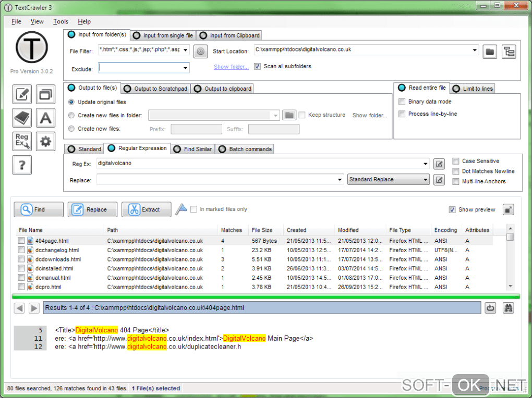Toggle Multi-line Anchors checkbox

click(x=456, y=181)
